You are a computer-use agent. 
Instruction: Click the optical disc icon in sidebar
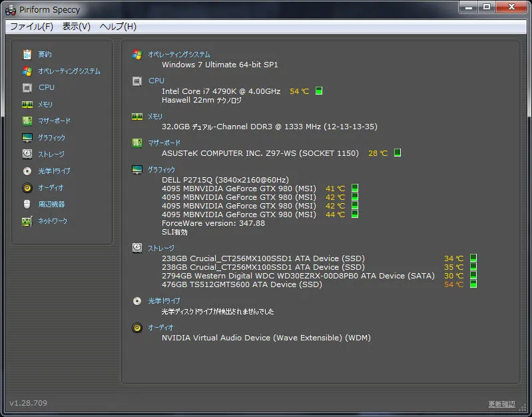27,171
